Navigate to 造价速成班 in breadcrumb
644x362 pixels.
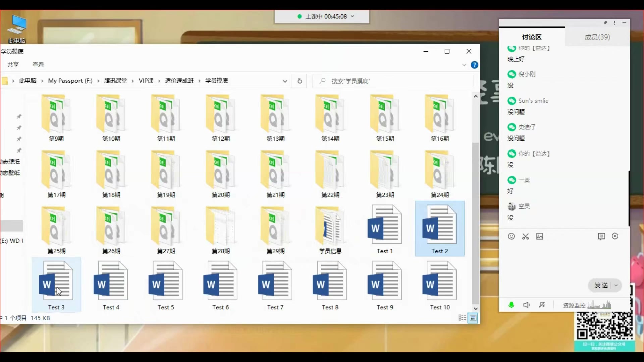[x=179, y=81]
